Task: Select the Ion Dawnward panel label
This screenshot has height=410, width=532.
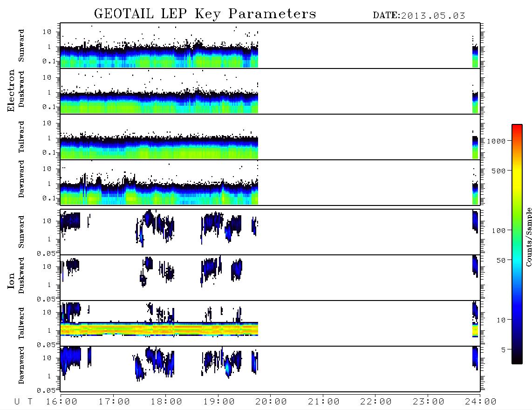Action: 21,365
